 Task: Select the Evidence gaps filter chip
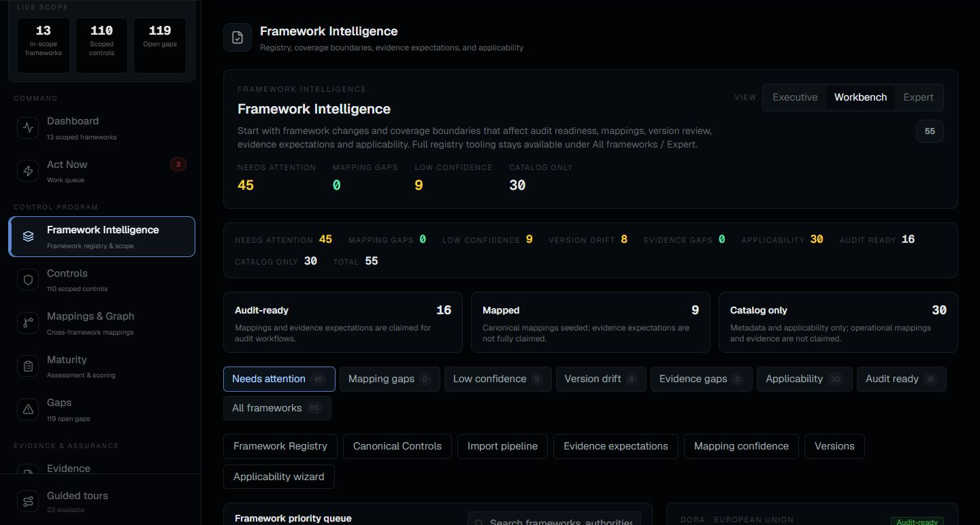point(702,379)
